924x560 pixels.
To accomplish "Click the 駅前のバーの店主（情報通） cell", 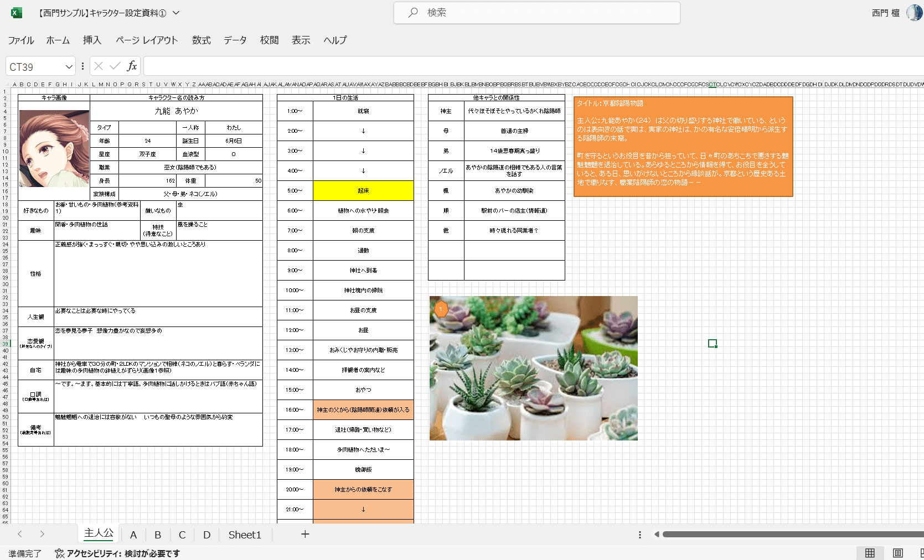I will (514, 210).
